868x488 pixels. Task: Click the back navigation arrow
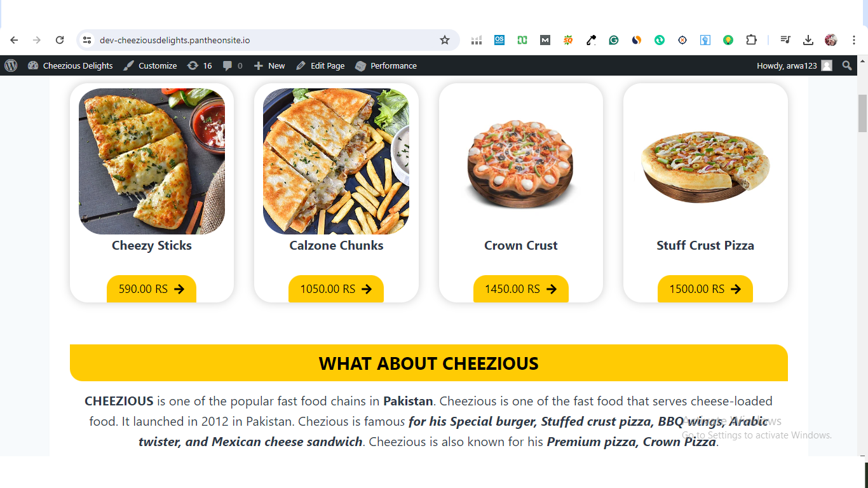(x=14, y=40)
